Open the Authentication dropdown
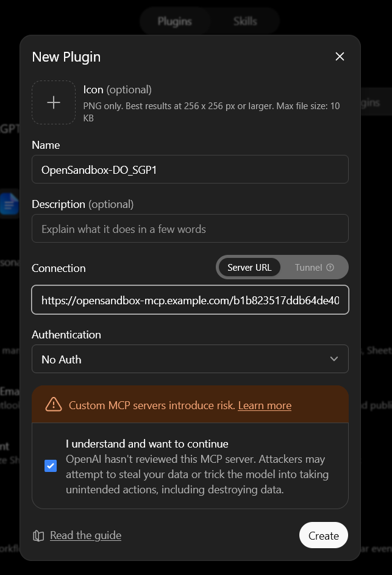 [x=190, y=359]
